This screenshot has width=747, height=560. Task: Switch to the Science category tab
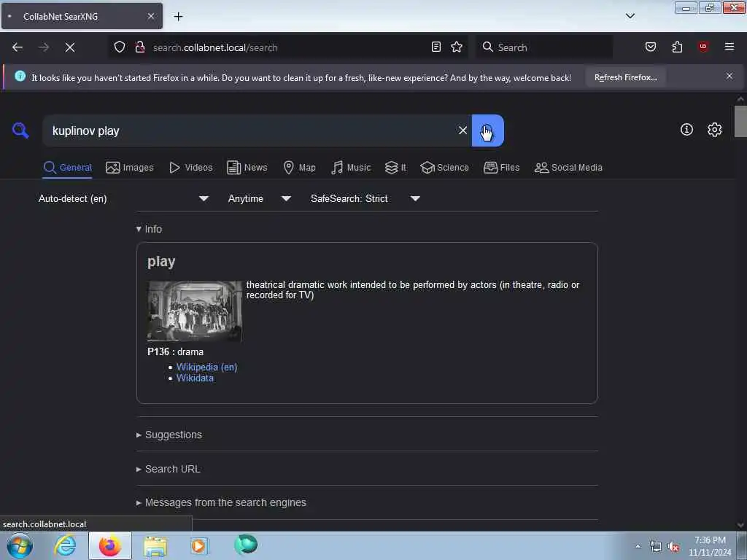pos(444,168)
